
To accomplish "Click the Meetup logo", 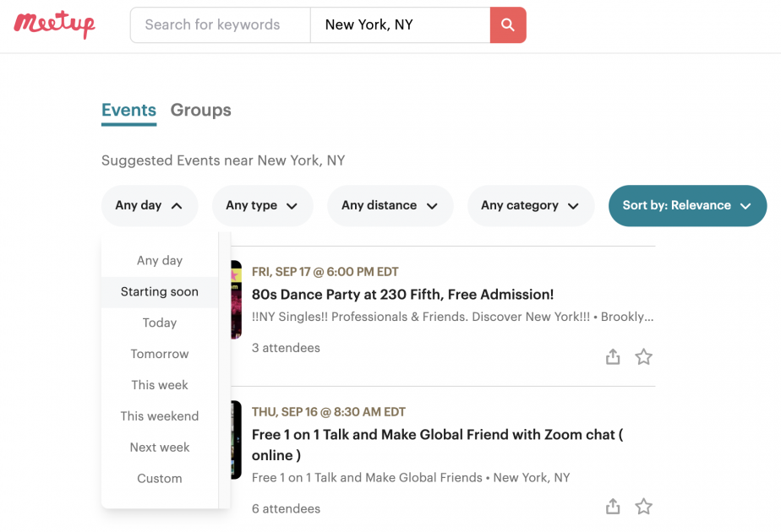I will pyautogui.click(x=54, y=24).
